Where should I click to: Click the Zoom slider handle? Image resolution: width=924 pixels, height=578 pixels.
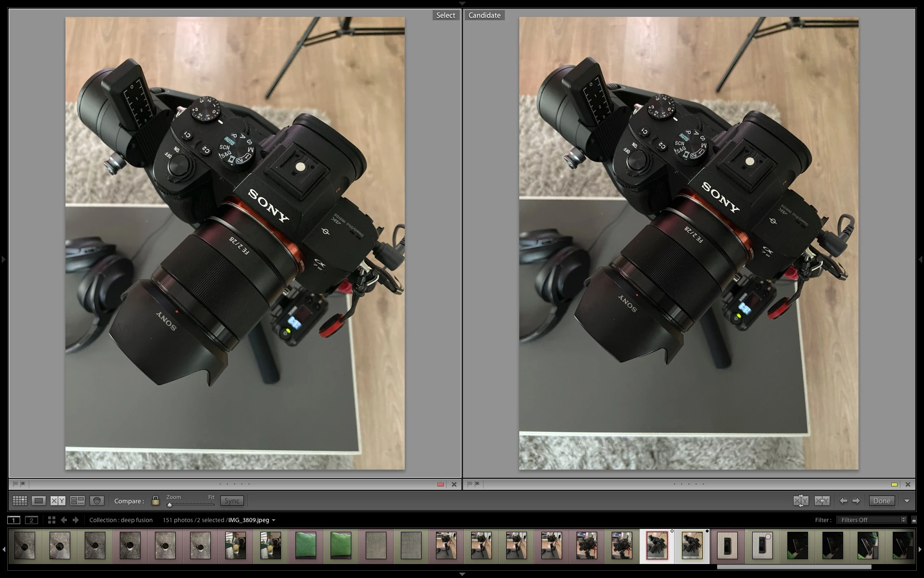(169, 504)
